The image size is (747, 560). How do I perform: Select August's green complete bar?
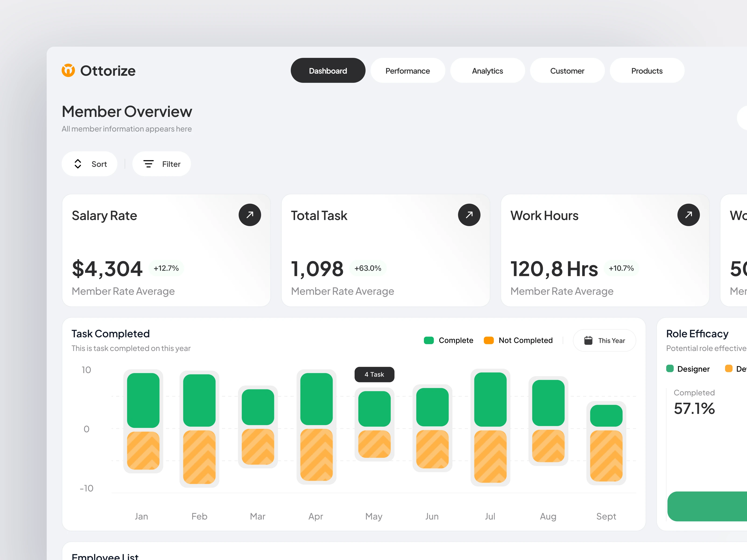[x=548, y=403]
